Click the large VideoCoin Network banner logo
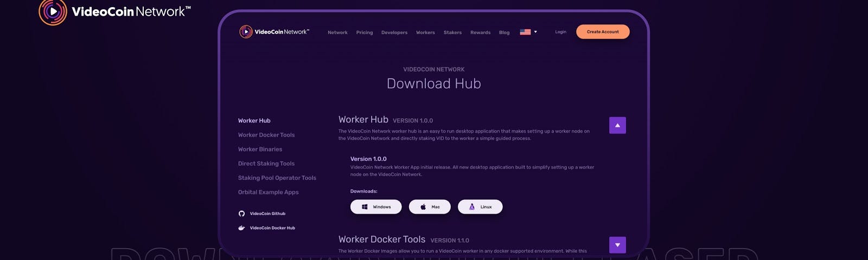This screenshot has height=260, width=868. 115,12
